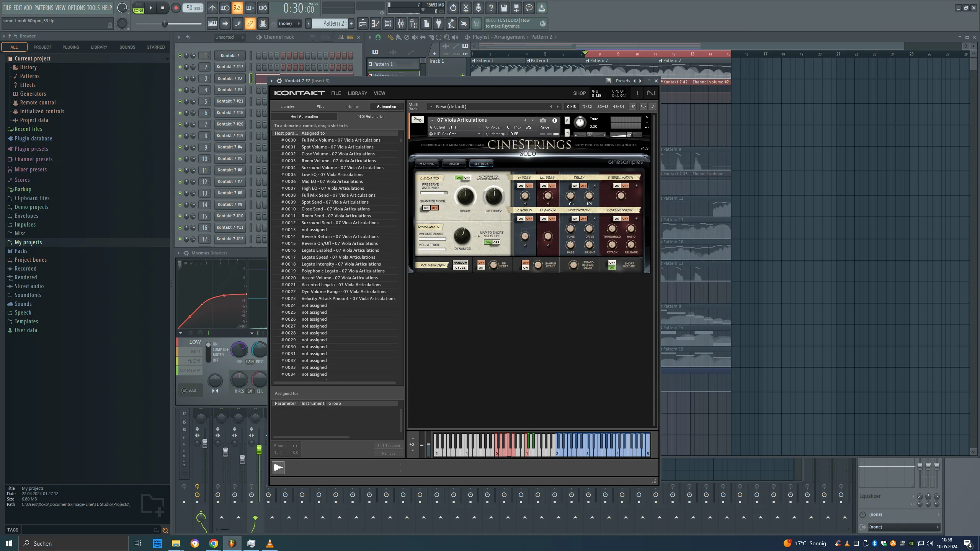This screenshot has width=980, height=551.
Task: Open the Mixer view icon
Action: (401, 24)
